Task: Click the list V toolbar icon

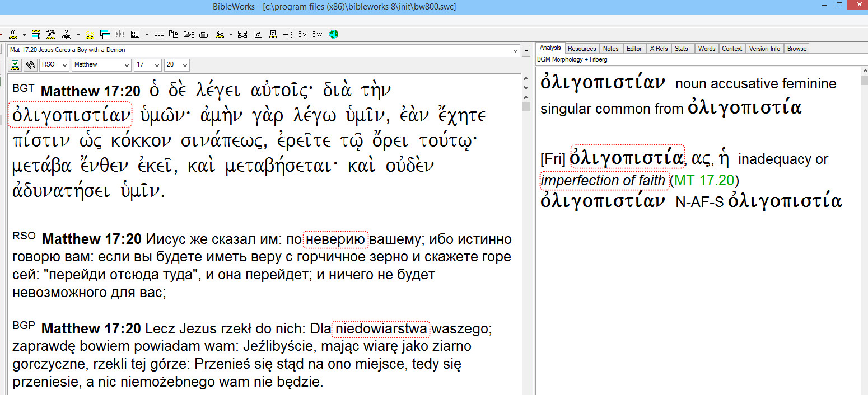Action: (x=303, y=34)
